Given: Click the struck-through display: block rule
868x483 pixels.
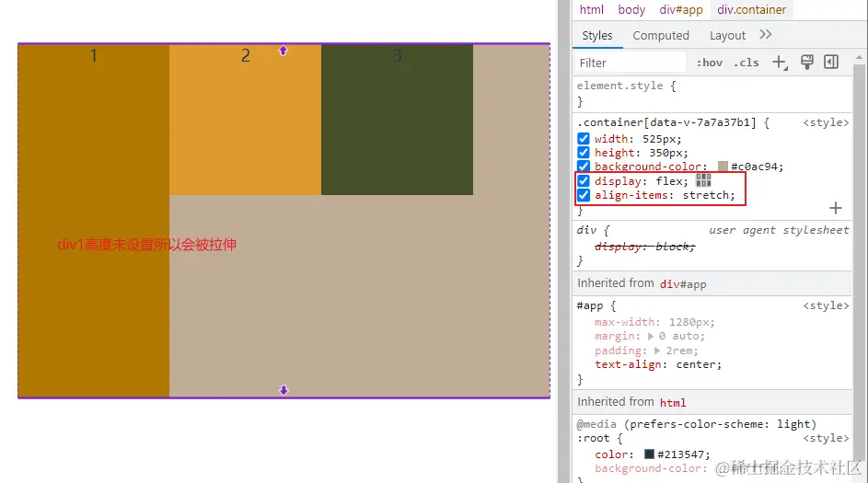Looking at the screenshot, I should click(645, 247).
